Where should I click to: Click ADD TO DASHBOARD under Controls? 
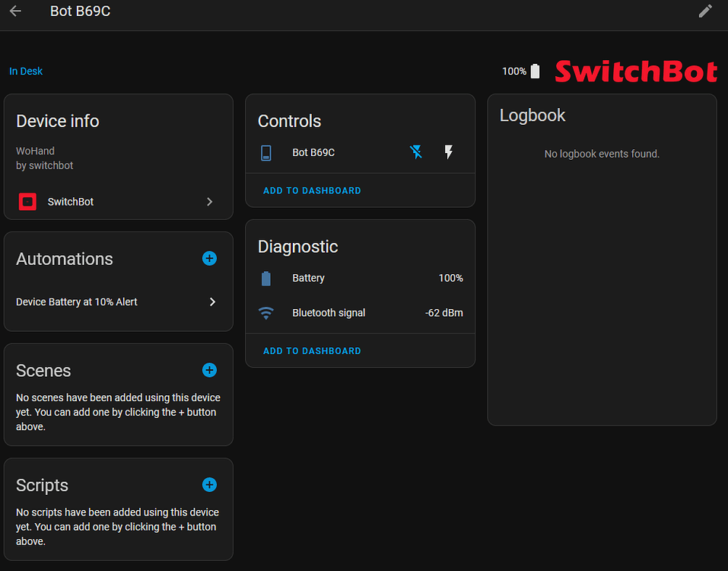312,190
